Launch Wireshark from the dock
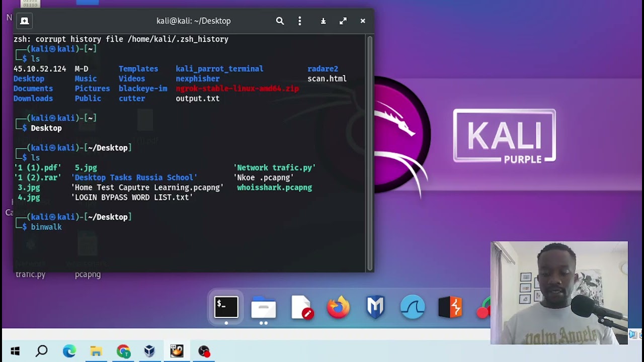Screen dimensions: 644x362 (413, 308)
